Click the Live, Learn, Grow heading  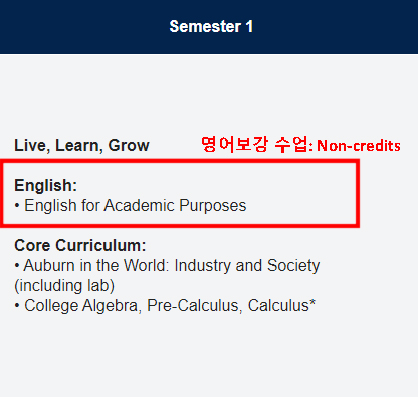point(82,146)
